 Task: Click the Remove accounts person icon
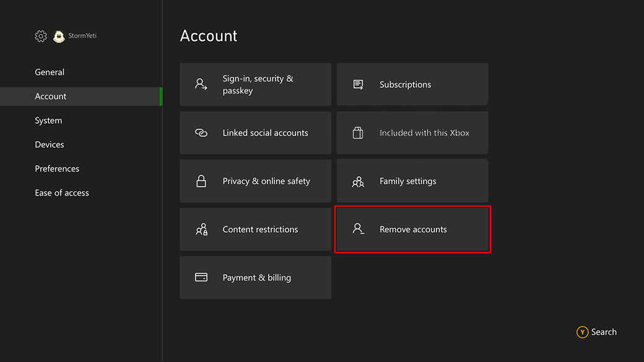click(357, 229)
